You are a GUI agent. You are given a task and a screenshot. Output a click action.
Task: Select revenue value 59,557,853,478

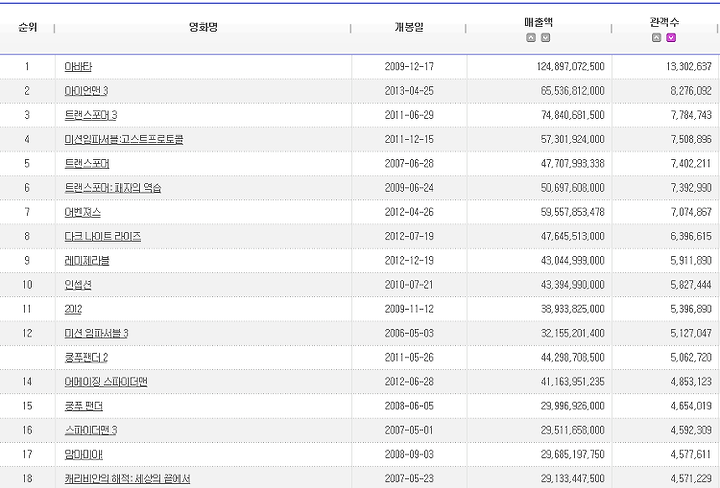pyautogui.click(x=573, y=212)
